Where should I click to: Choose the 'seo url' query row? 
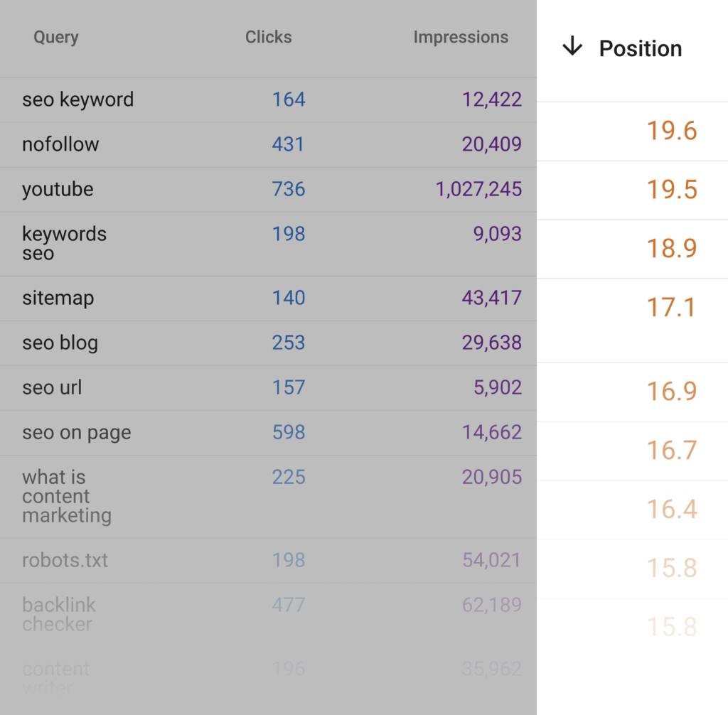point(52,387)
